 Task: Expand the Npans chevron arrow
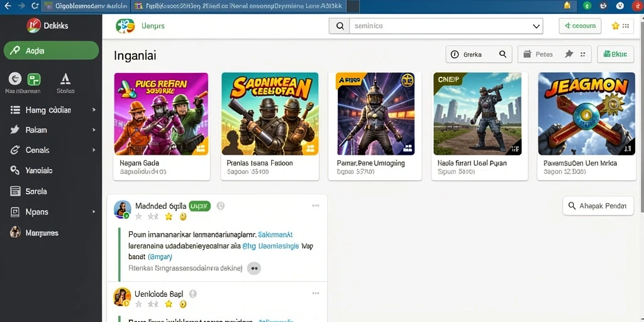94,212
